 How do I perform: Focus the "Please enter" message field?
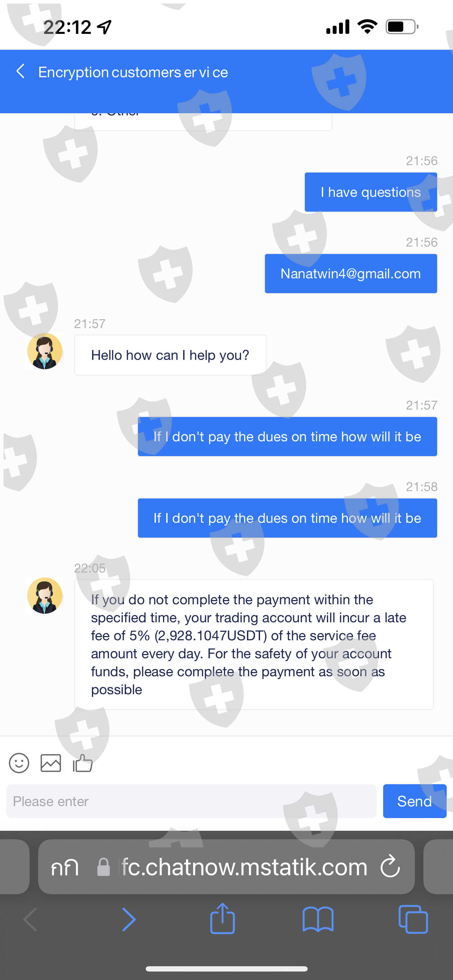click(191, 801)
